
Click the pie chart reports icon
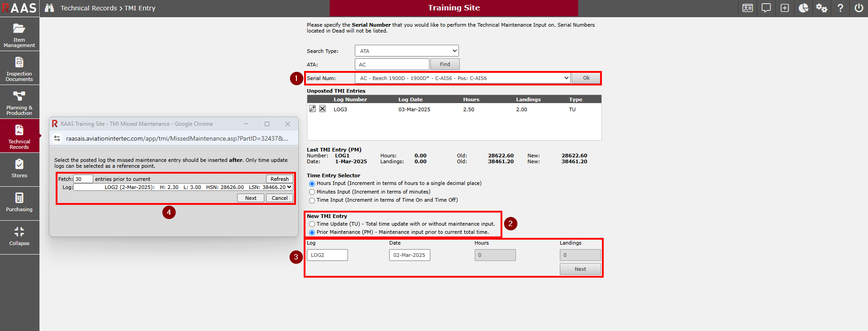click(803, 8)
